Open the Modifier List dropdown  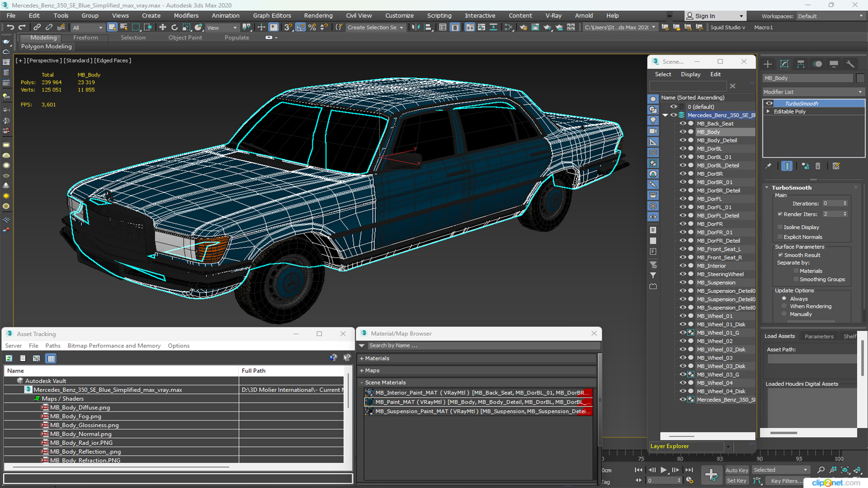click(x=813, y=92)
